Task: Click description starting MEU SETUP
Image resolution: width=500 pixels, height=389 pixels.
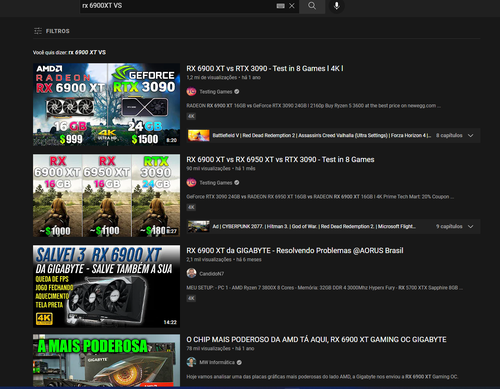Action: tap(324, 288)
